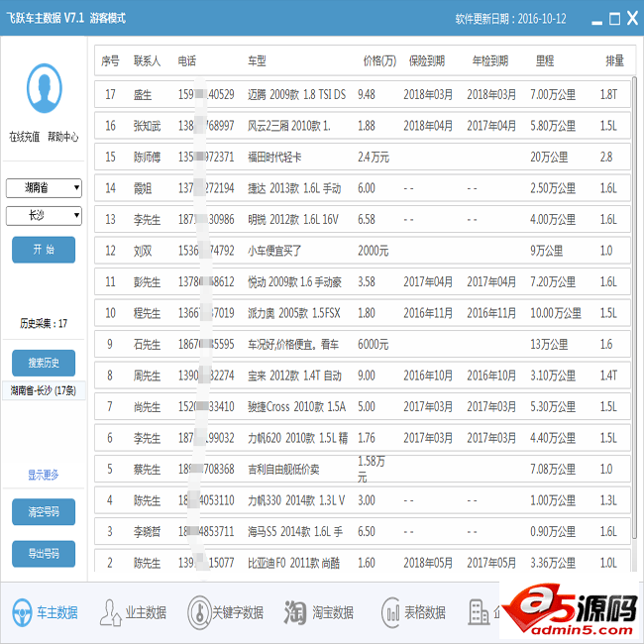Click mileage cell 0.90万公里

pyautogui.click(x=553, y=532)
